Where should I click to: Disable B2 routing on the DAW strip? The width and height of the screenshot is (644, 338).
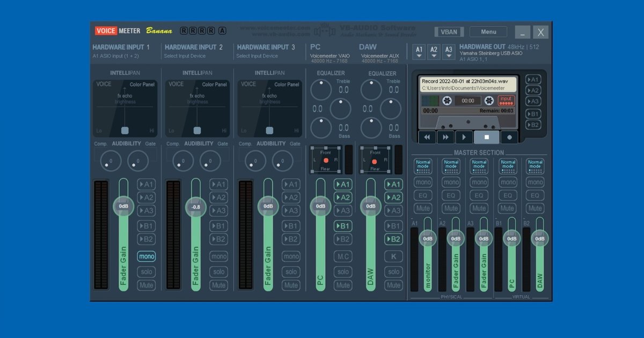pos(393,239)
